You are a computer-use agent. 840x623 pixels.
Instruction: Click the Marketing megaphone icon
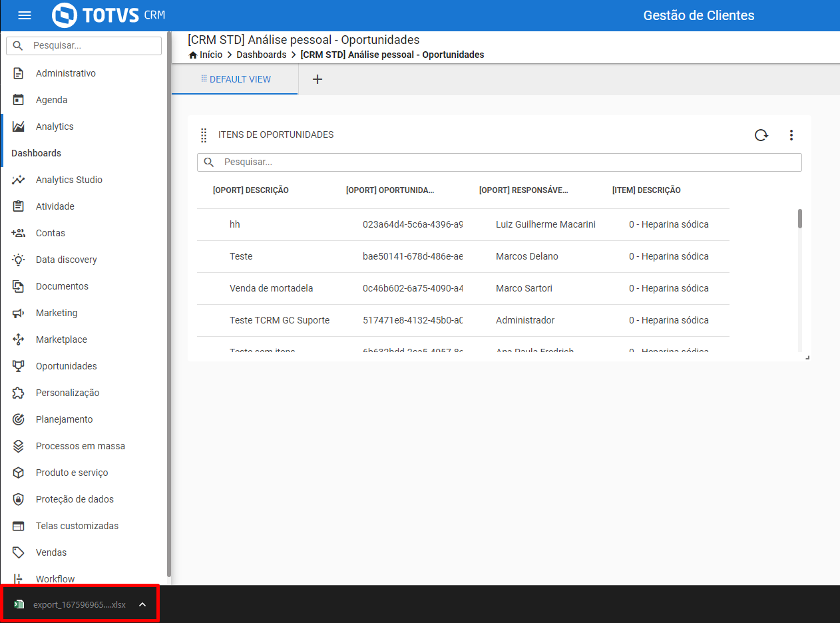pyautogui.click(x=19, y=313)
